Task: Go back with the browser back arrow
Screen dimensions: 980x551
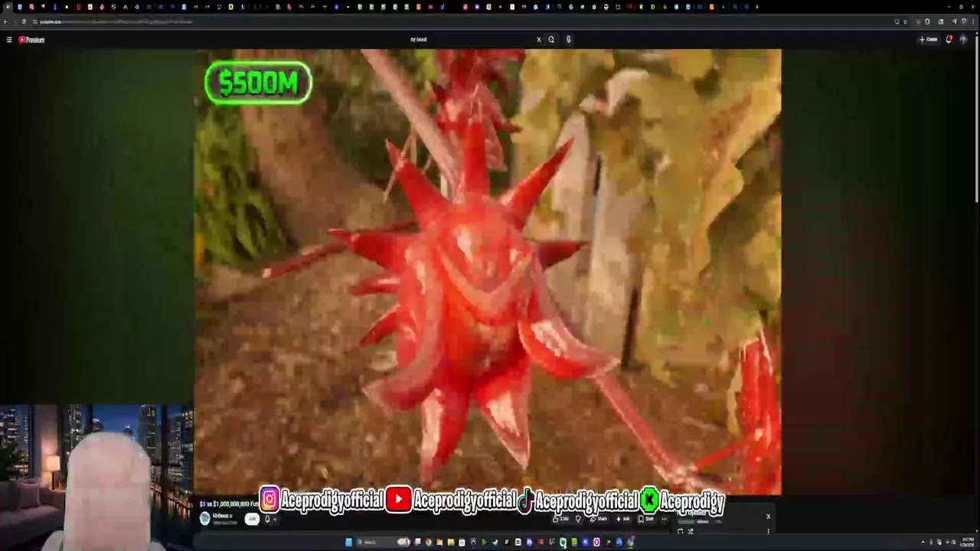Action: click(5, 21)
